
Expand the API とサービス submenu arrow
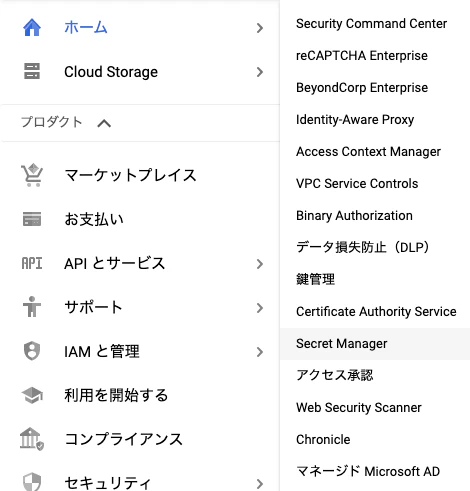(x=260, y=264)
